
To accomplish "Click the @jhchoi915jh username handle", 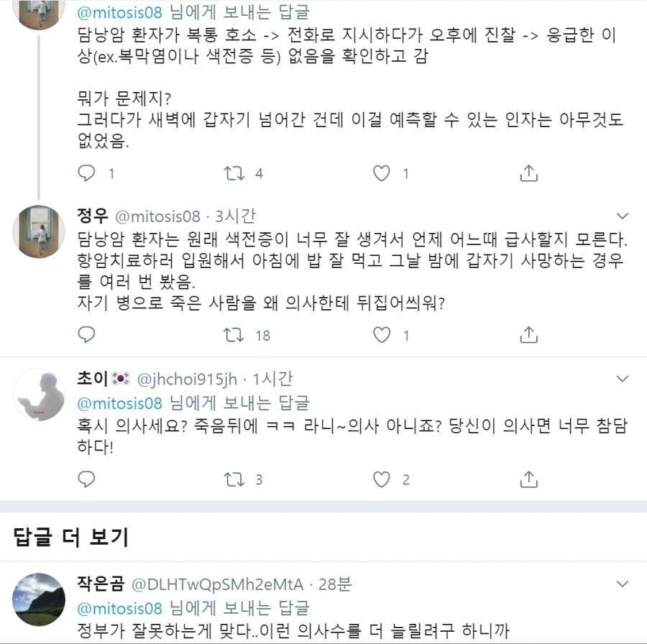I will coord(191,379).
